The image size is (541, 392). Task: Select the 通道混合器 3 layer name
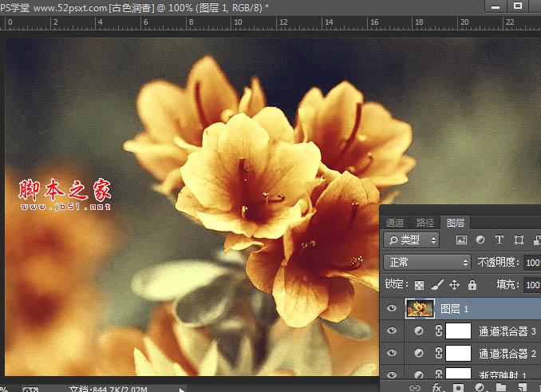click(x=507, y=331)
